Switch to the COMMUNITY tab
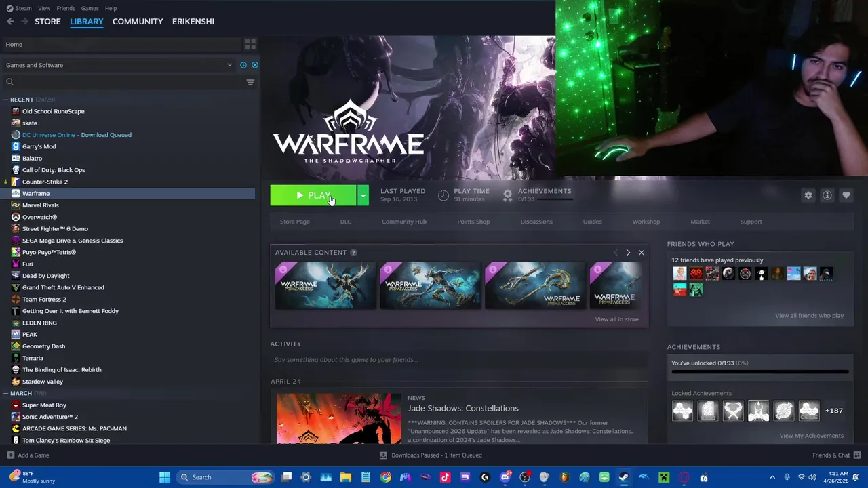868x488 pixels. click(138, 22)
